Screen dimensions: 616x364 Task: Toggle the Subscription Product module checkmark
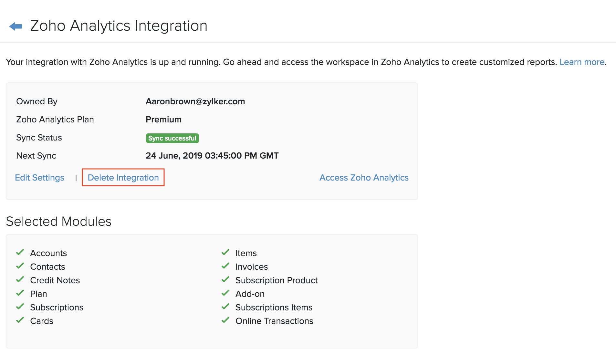(x=225, y=279)
